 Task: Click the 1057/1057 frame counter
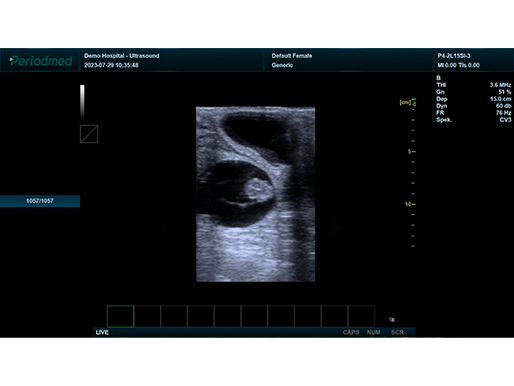point(40,201)
